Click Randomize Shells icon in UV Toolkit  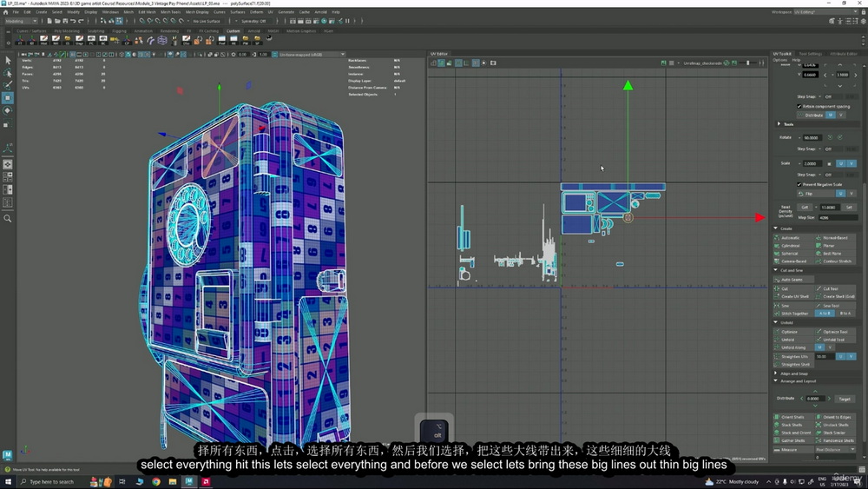click(819, 440)
